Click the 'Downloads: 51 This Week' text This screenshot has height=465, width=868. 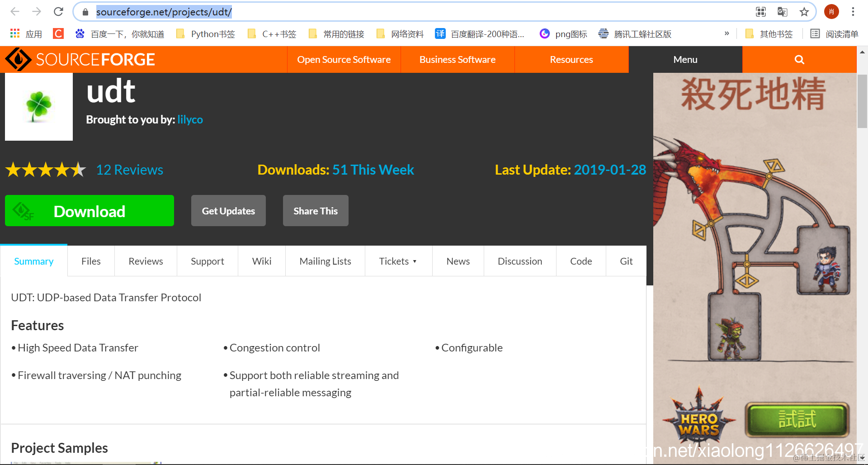click(335, 170)
